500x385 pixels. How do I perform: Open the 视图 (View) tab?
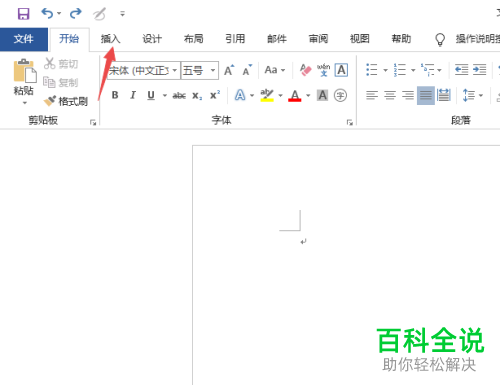360,39
